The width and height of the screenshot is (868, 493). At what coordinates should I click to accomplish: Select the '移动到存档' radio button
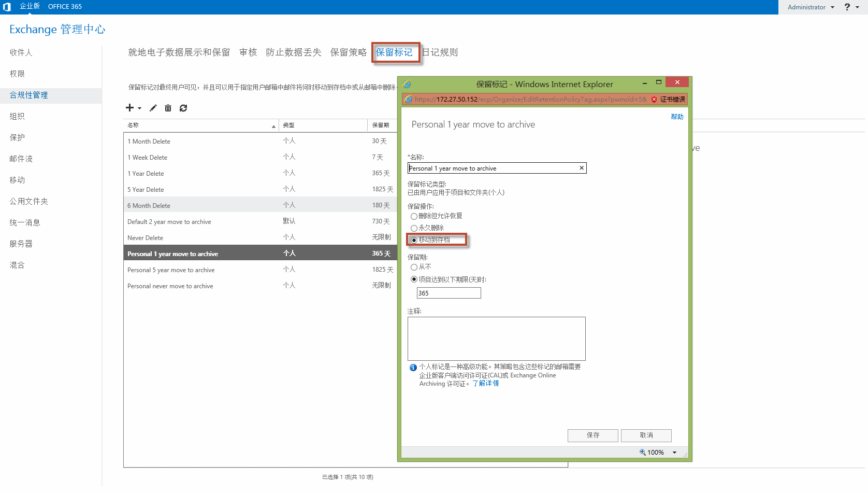pyautogui.click(x=414, y=240)
